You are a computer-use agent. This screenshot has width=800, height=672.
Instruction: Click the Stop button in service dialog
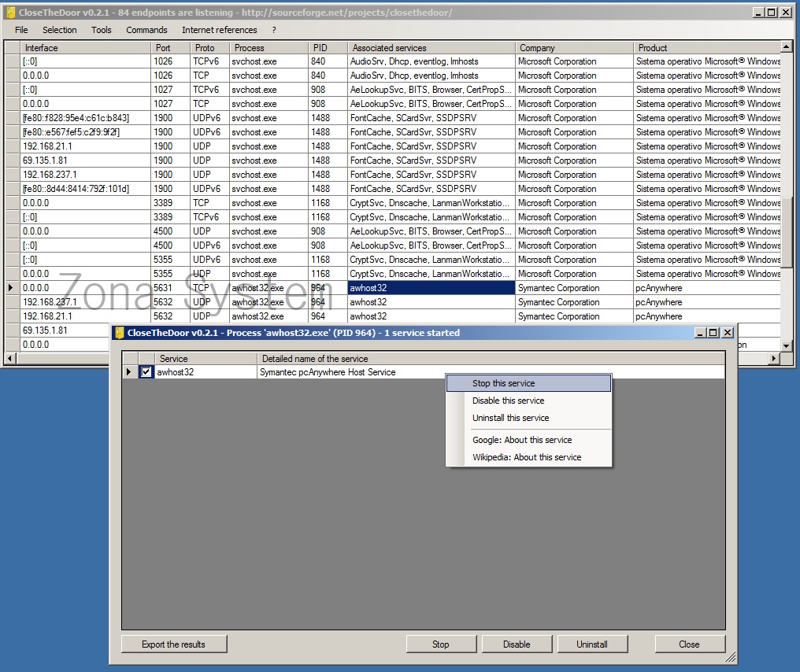(441, 644)
